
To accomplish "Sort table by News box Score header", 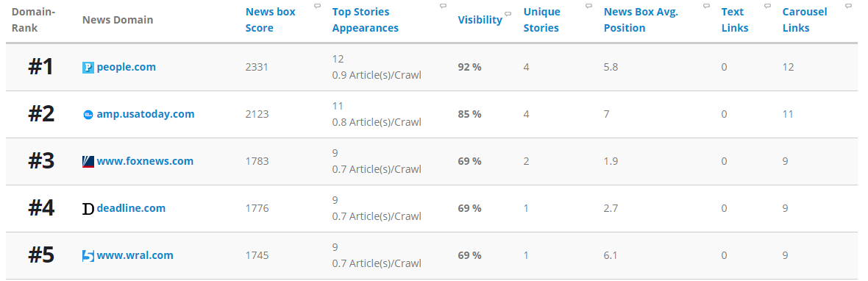I will tap(271, 20).
